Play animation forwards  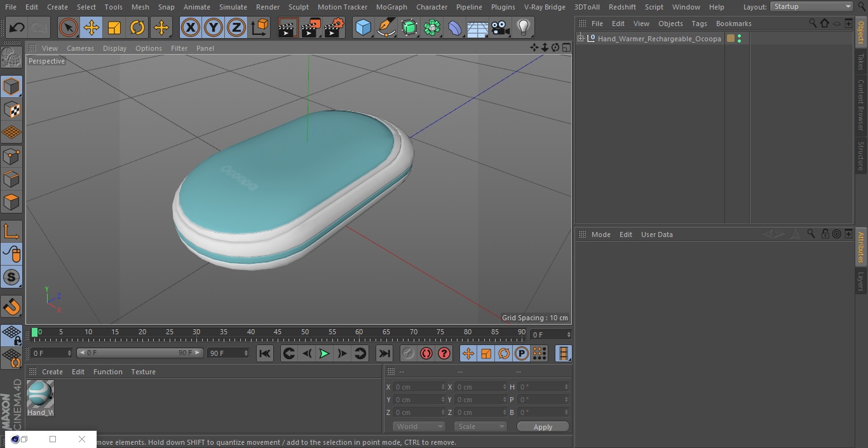coord(324,353)
